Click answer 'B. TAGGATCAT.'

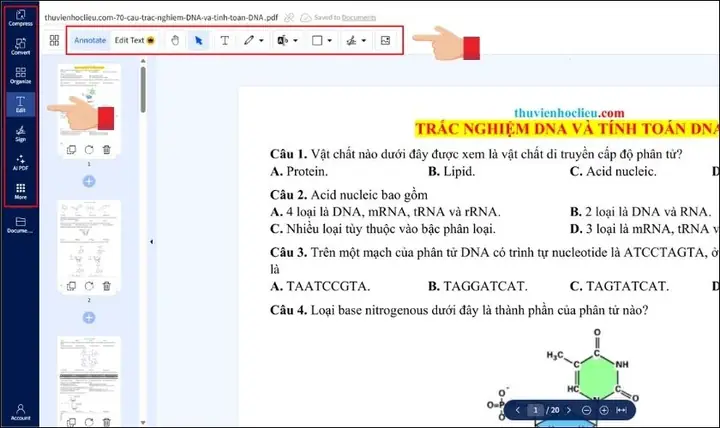click(x=478, y=286)
